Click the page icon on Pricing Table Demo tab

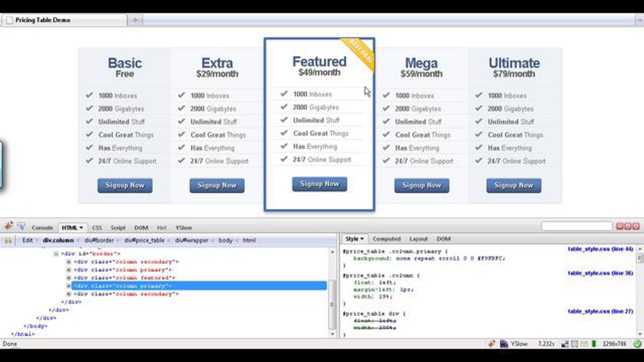(x=9, y=20)
